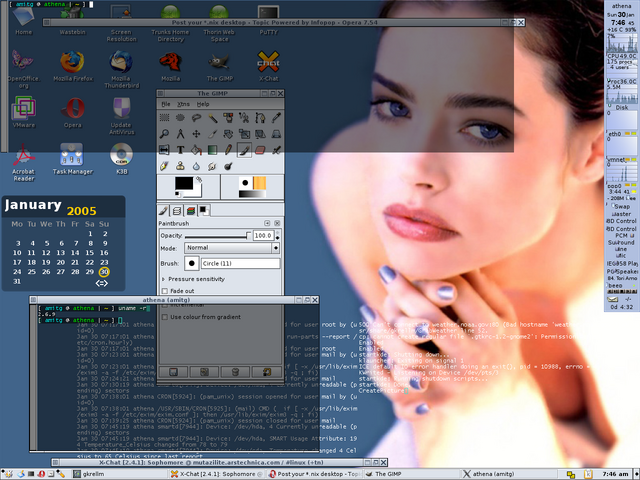Select the Move tool in GIMP
This screenshot has width=640, height=480.
tap(196, 134)
